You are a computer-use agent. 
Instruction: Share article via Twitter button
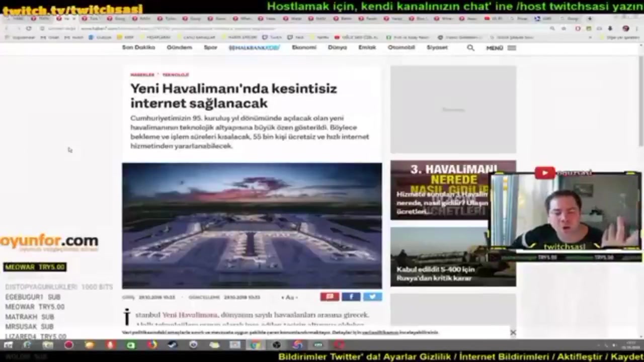[372, 297]
